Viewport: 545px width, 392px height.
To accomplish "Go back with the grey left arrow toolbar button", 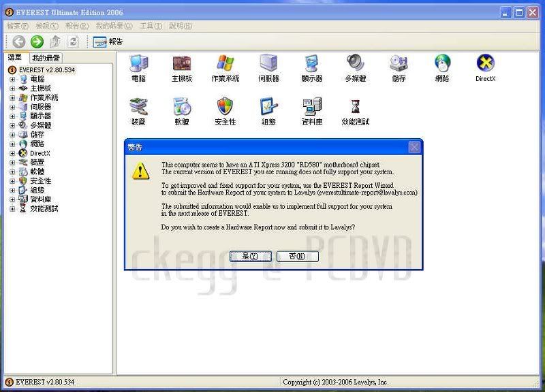I will click(x=19, y=42).
